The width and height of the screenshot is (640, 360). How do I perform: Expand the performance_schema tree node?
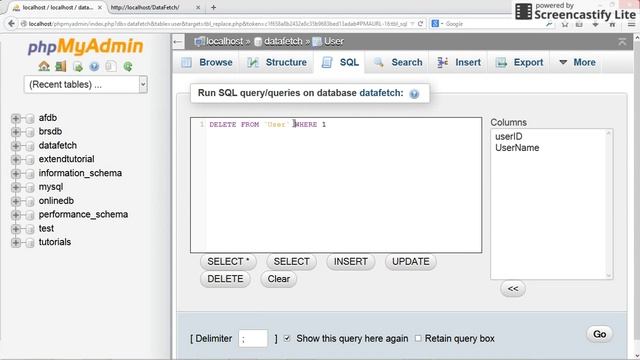pos(16,215)
